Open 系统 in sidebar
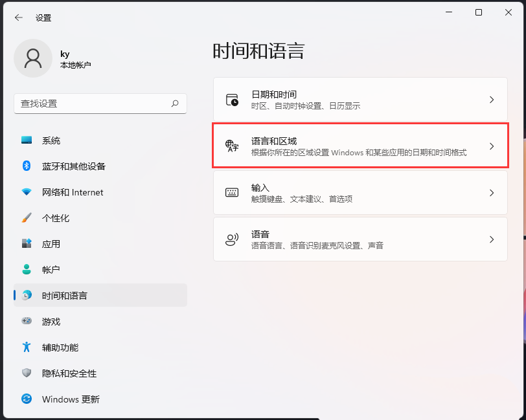This screenshot has width=526, height=420. [100, 140]
